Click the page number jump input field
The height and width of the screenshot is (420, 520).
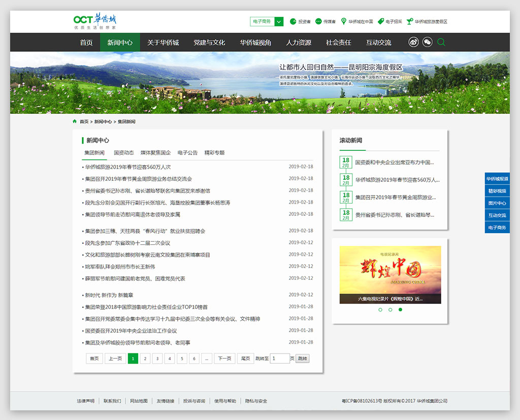tap(279, 359)
